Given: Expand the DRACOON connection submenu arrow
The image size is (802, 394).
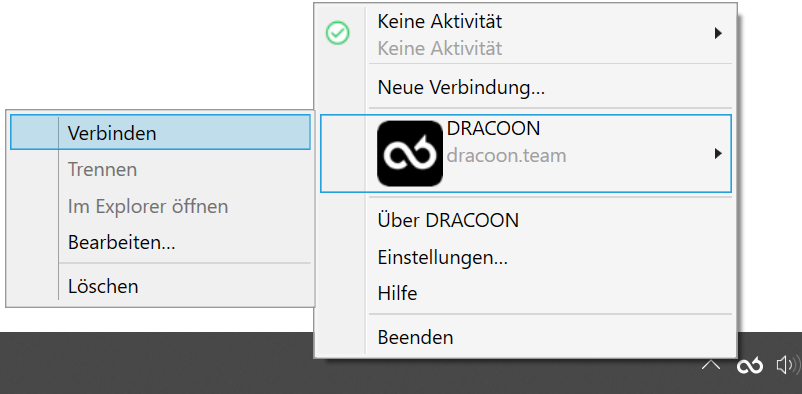Looking at the screenshot, I should pos(718,154).
